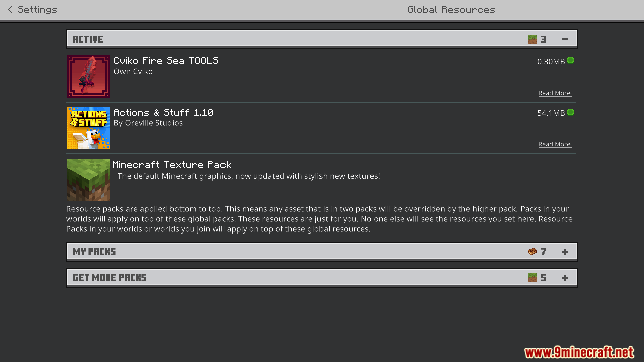The width and height of the screenshot is (644, 362).
Task: Click 'By Oreville Studios' author text
Action: (148, 123)
